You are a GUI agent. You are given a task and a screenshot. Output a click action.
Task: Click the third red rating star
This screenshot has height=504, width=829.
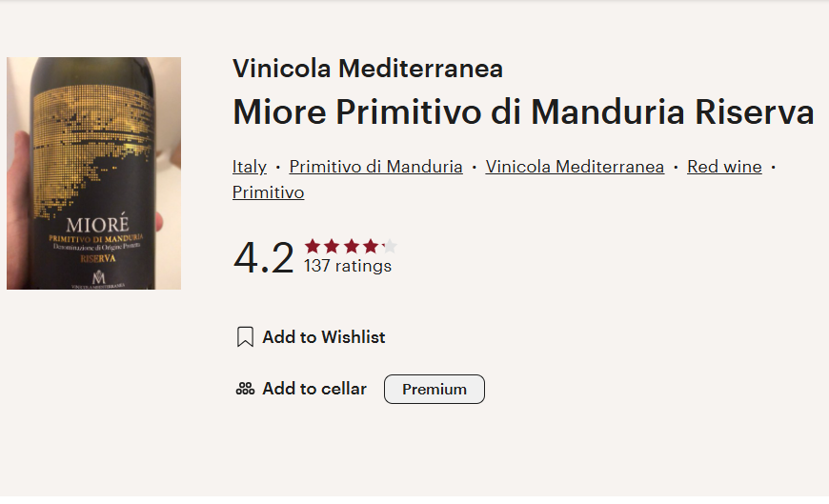pyautogui.click(x=351, y=246)
